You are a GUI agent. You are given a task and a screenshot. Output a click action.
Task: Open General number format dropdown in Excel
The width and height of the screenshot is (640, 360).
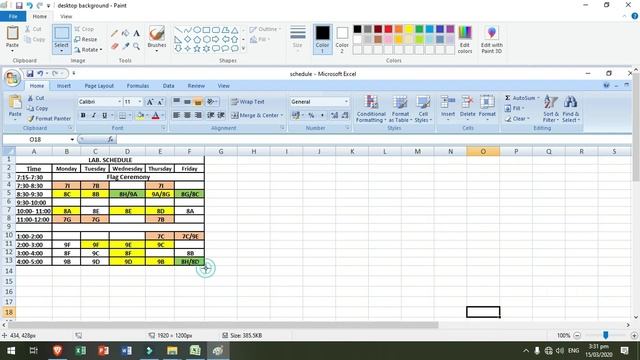tap(346, 102)
